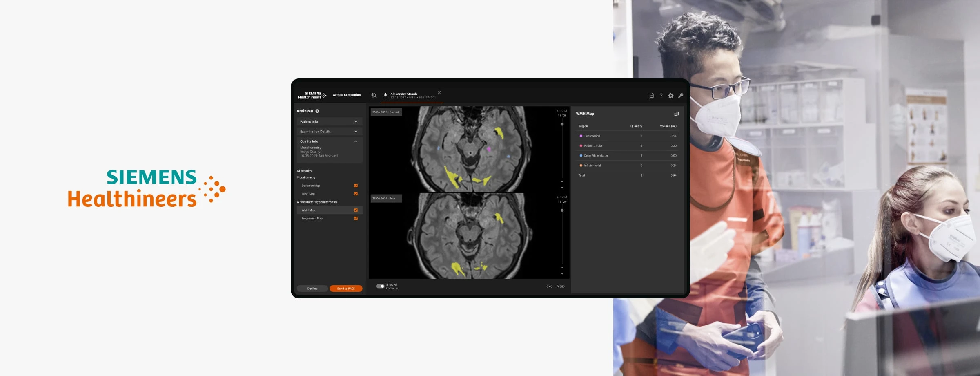The height and width of the screenshot is (376, 980).
Task: Uncheck the WMH Map checkbox
Action: 356,210
